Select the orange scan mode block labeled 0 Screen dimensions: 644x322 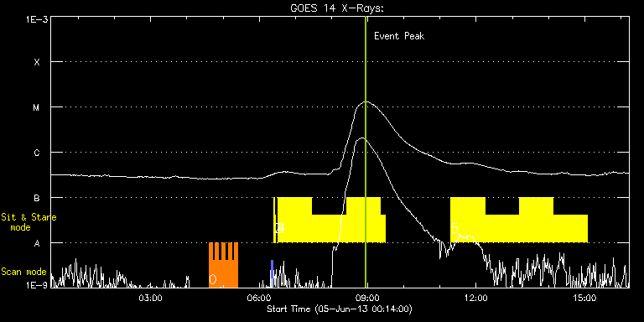tap(223, 265)
